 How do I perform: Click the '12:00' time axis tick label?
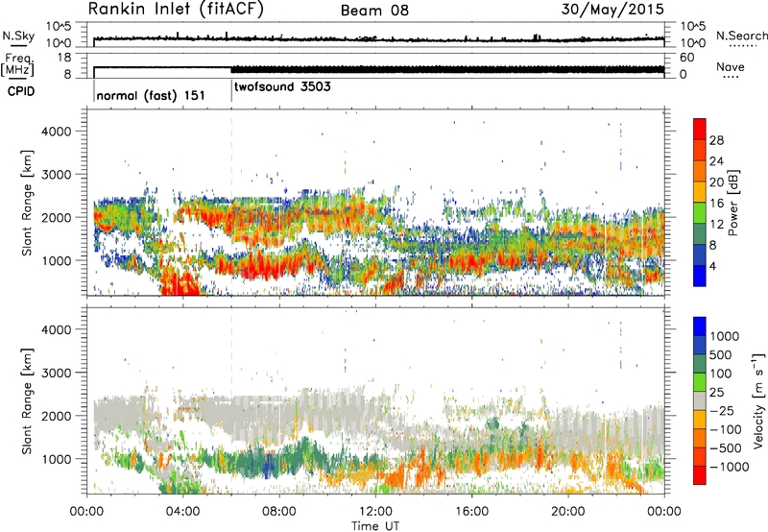pos(375,512)
